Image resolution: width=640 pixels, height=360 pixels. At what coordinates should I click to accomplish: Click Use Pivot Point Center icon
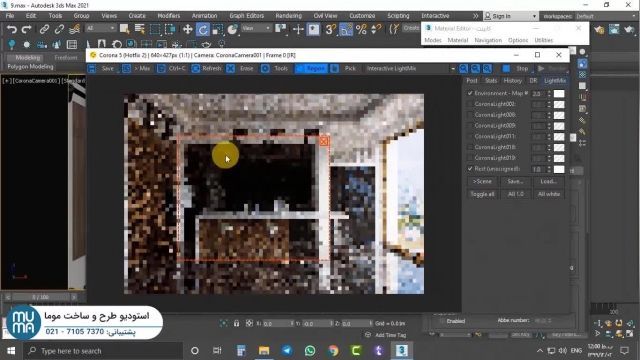click(x=281, y=29)
